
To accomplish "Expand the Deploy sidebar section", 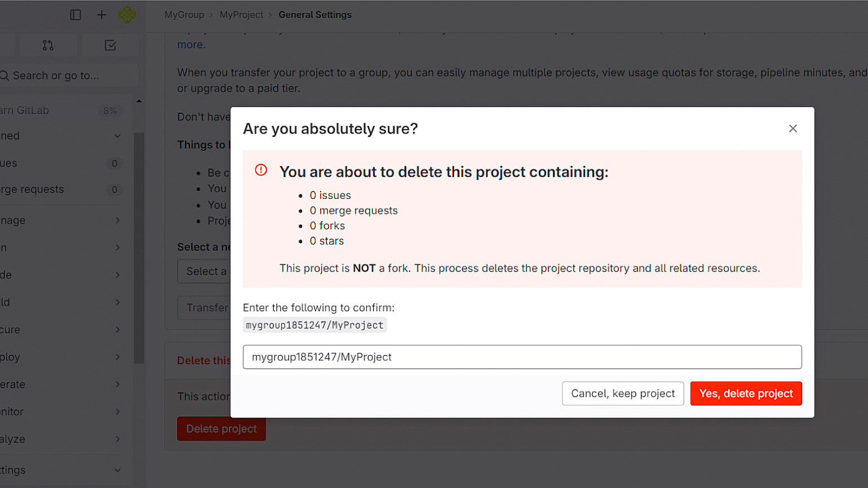I will pyautogui.click(x=62, y=357).
